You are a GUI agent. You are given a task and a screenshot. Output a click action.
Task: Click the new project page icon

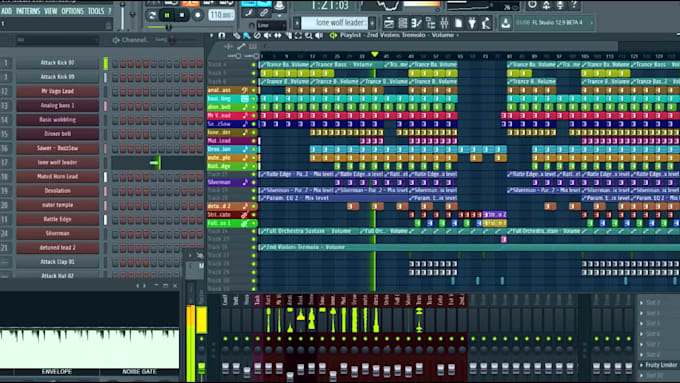point(458,23)
